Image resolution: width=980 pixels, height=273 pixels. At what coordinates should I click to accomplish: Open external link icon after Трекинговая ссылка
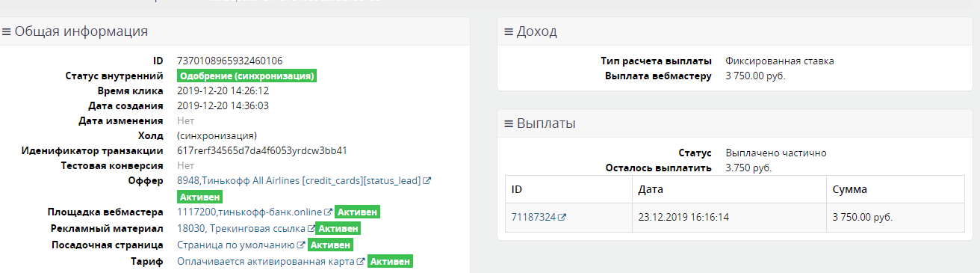pos(311,229)
